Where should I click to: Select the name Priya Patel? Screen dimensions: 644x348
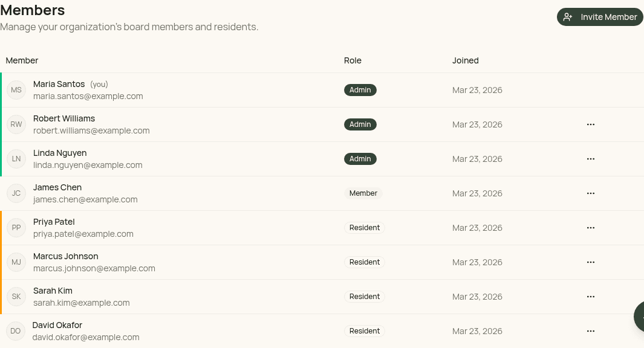[x=54, y=222]
